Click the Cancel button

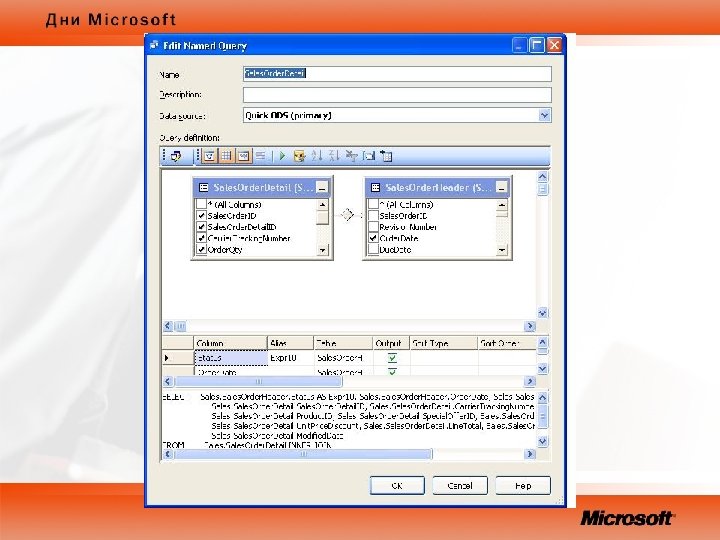click(460, 486)
